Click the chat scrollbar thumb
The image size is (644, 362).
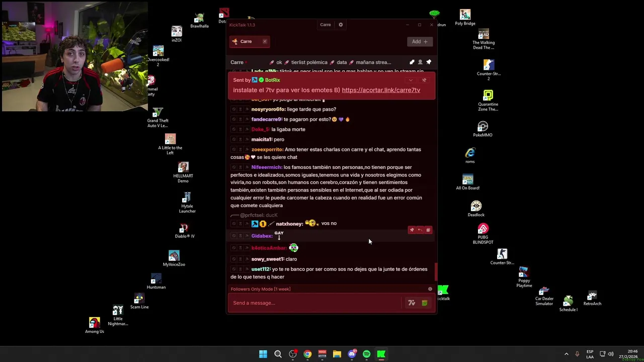pos(436,273)
